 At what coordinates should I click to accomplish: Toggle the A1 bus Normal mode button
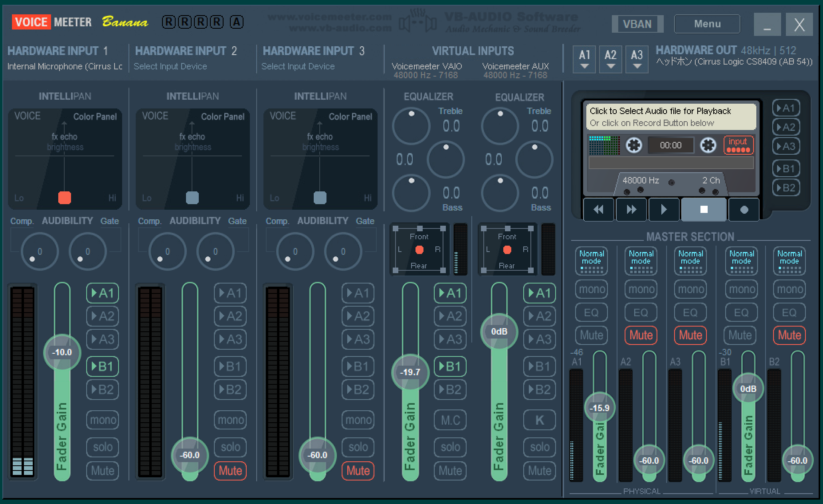(591, 261)
